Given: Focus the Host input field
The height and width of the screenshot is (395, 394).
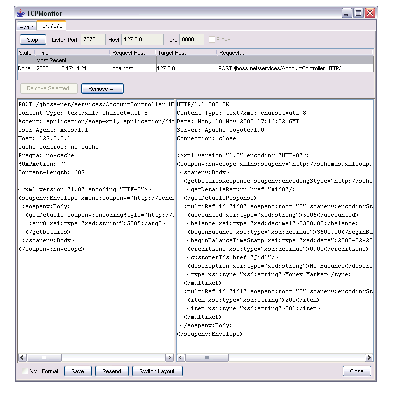Looking at the screenshot, I should point(142,39).
